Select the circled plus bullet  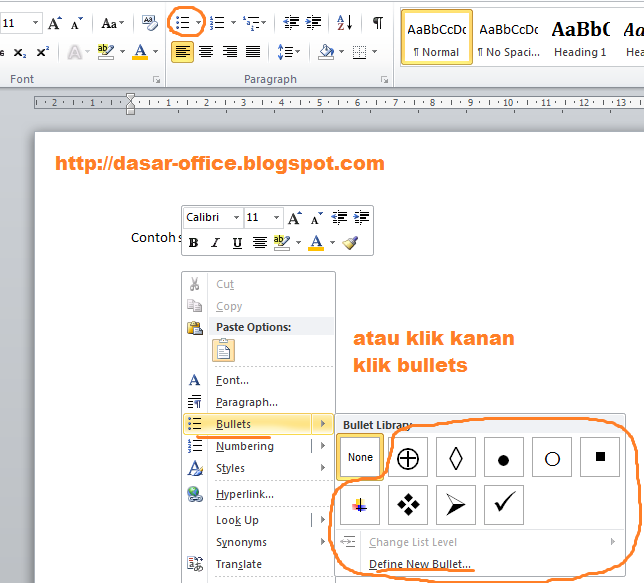408,458
